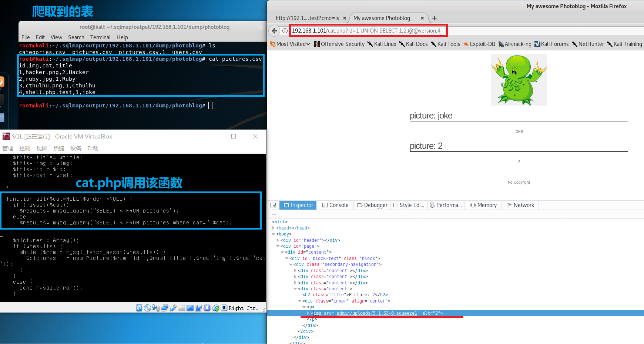Open the File menu in the Kali terminal
644x344 pixels.
click(x=26, y=37)
